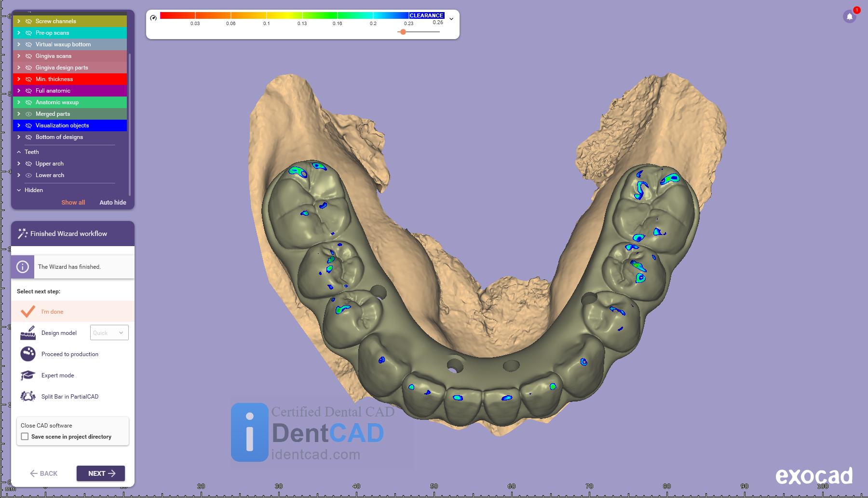
Task: Click the wizard info icon
Action: pos(23,267)
